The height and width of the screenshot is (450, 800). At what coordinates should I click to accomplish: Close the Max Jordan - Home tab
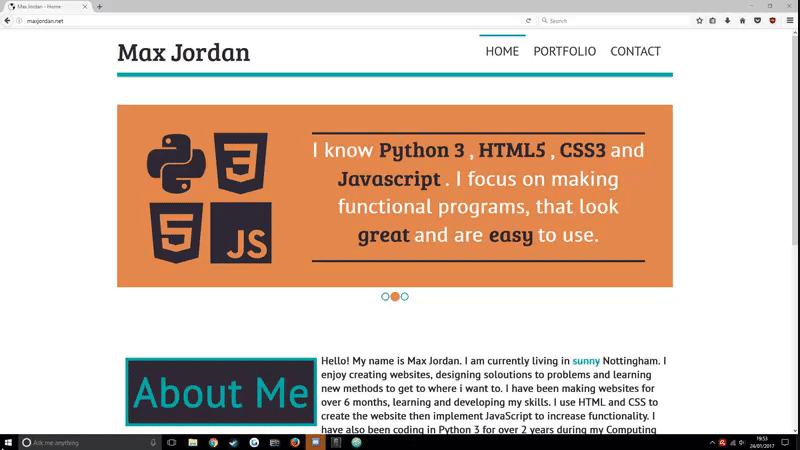click(x=85, y=7)
